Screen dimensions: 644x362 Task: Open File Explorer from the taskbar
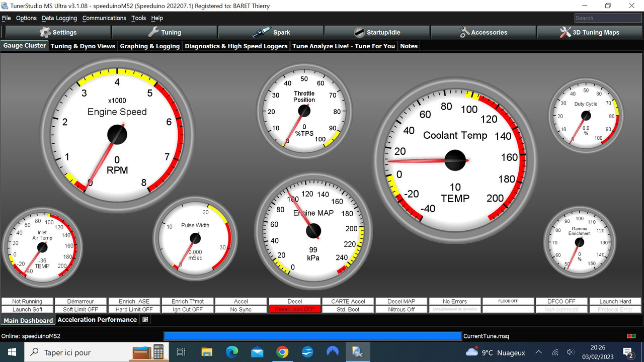(207, 352)
